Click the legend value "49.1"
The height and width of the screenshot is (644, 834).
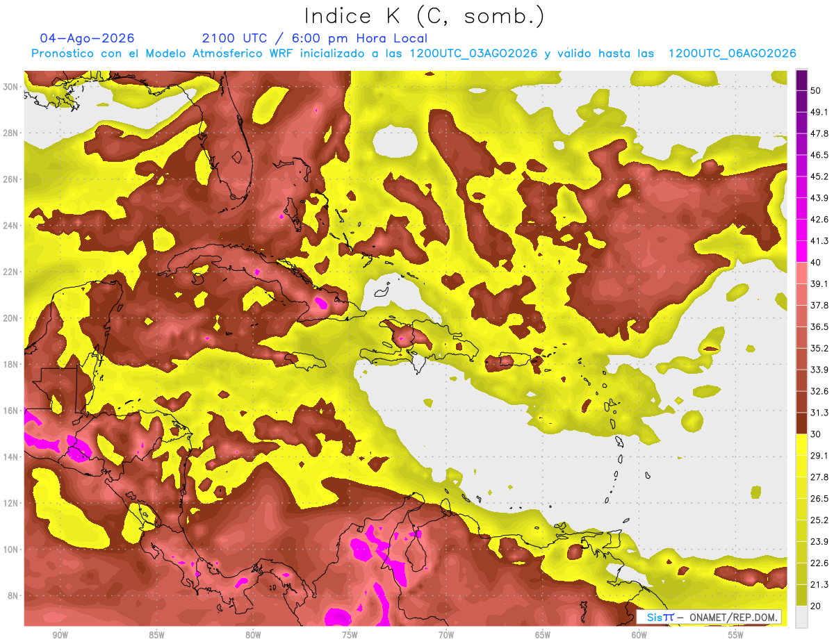[819, 111]
